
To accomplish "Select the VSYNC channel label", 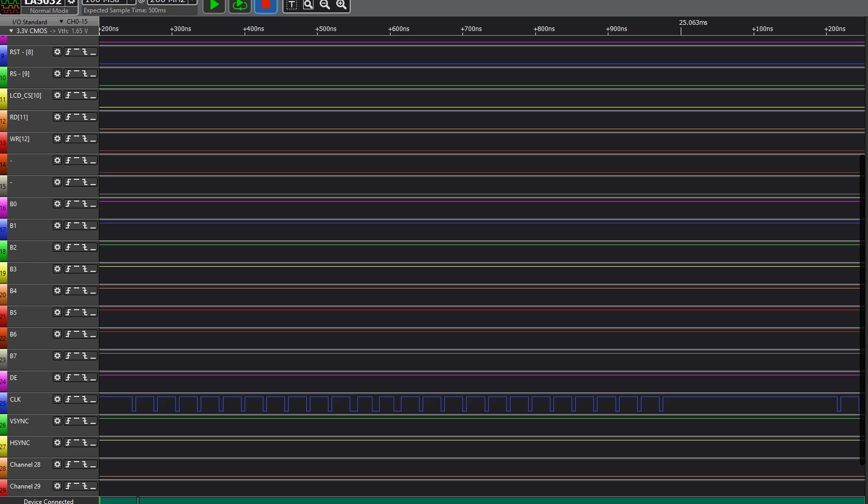I will 19,421.
